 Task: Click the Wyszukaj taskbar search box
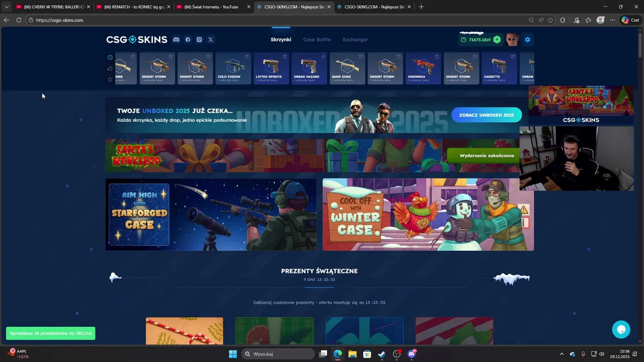click(278, 354)
